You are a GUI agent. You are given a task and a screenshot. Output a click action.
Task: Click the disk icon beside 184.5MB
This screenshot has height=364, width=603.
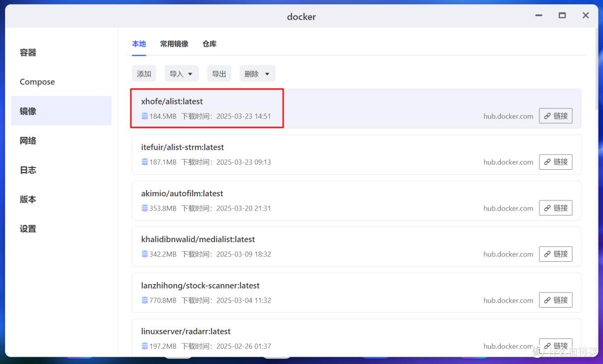click(x=145, y=116)
